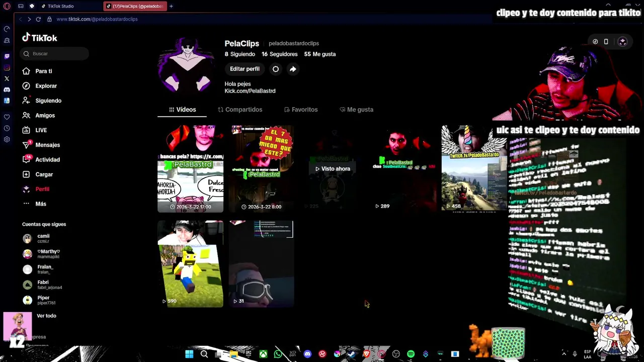This screenshot has height=362, width=644.
Task: Go forward in browser history
Action: click(29, 19)
